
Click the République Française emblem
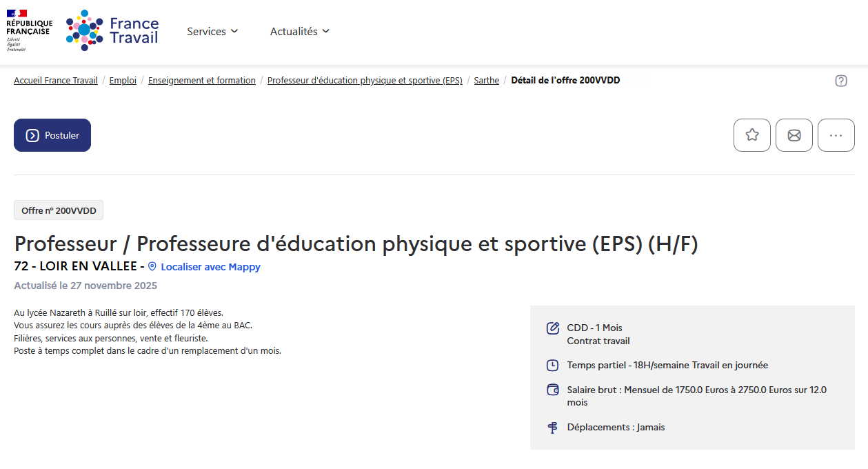[x=29, y=31]
